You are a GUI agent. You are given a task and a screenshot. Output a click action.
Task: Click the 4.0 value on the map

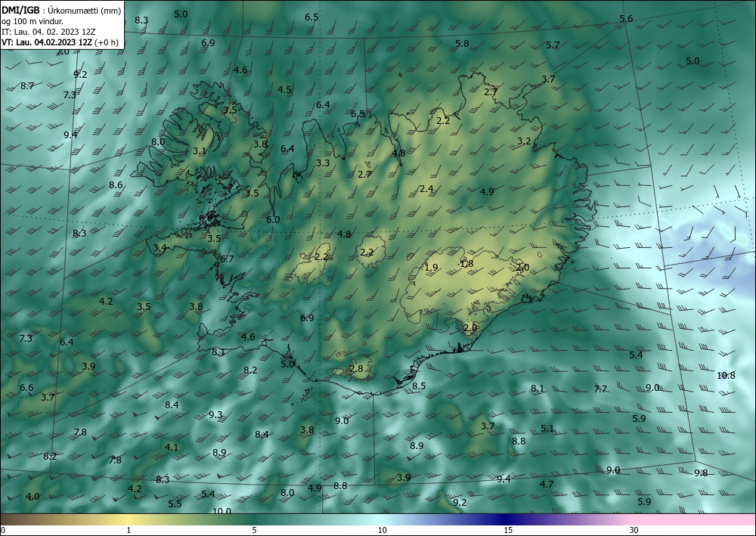point(33,497)
